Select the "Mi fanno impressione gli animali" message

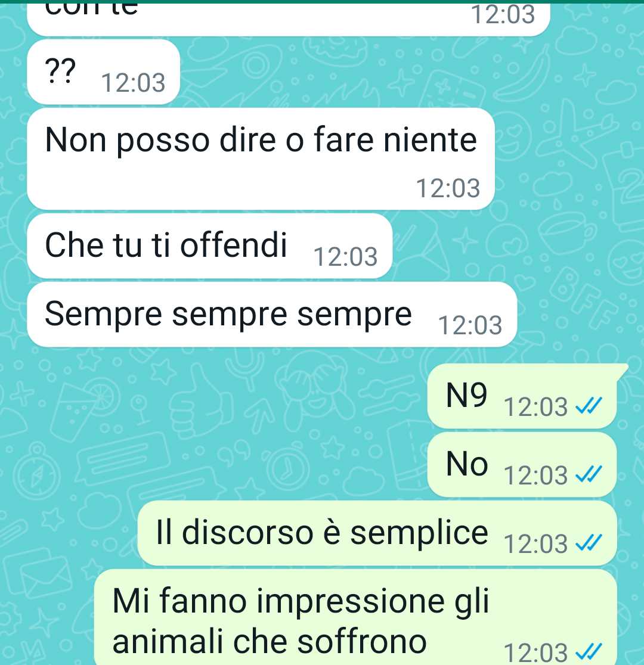(x=355, y=617)
